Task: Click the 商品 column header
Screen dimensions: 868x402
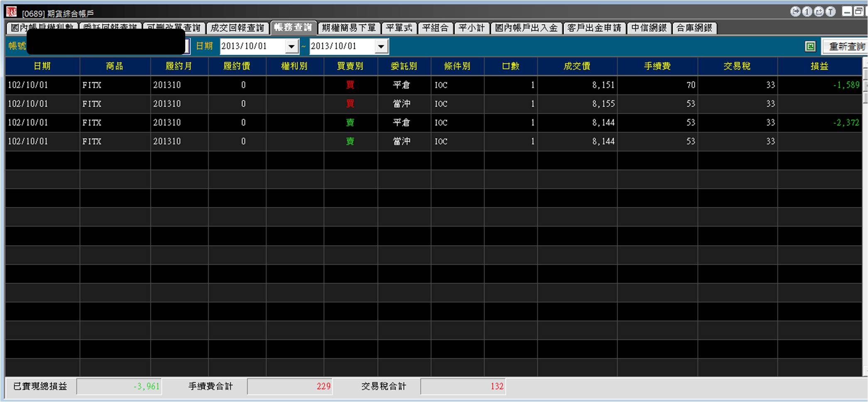Action: [115, 66]
